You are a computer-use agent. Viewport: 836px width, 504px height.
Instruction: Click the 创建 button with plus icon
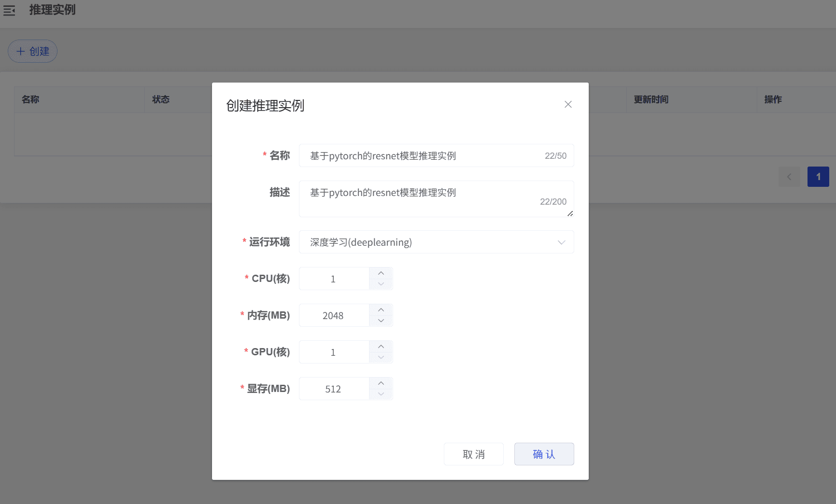[32, 51]
